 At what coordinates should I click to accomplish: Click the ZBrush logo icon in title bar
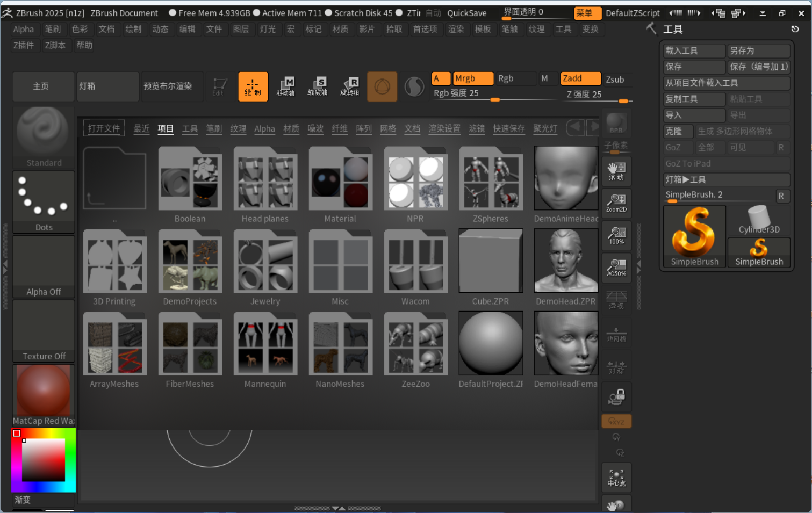click(x=7, y=13)
